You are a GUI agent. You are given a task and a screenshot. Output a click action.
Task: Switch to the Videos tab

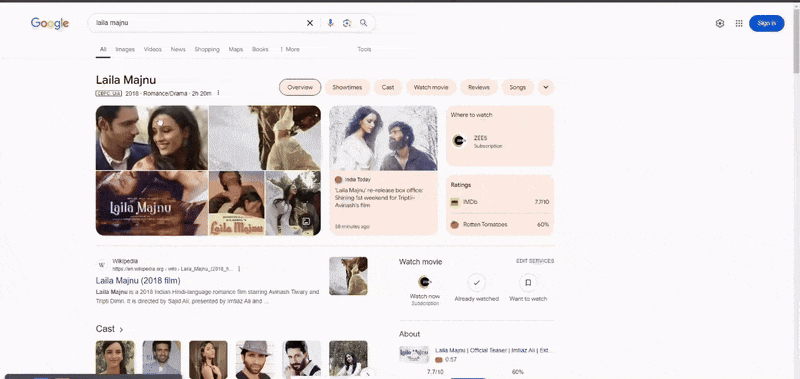pyautogui.click(x=153, y=49)
